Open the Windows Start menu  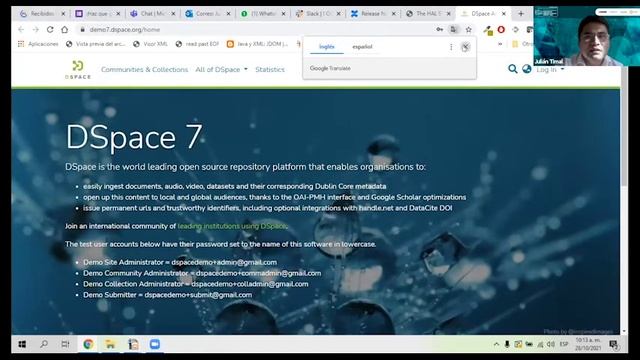(22, 344)
